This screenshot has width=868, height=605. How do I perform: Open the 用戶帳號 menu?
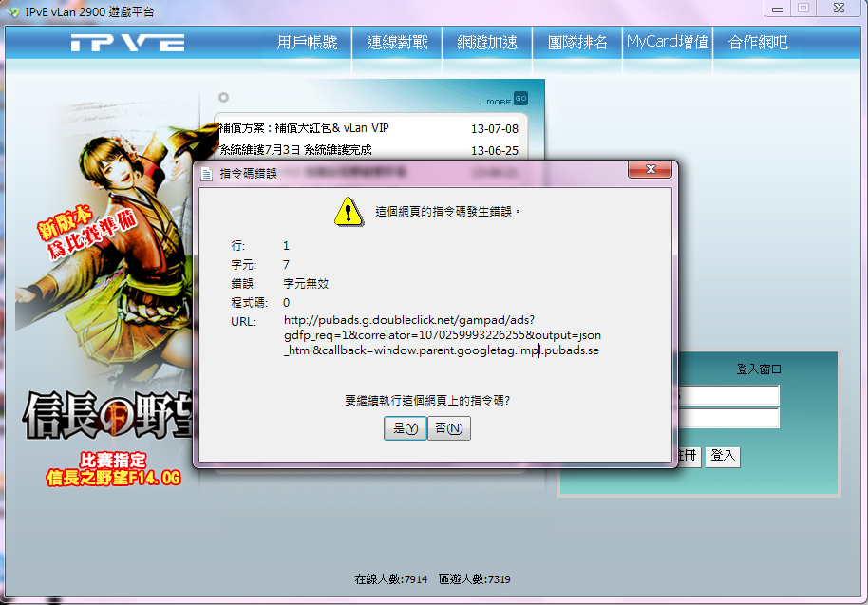(308, 42)
